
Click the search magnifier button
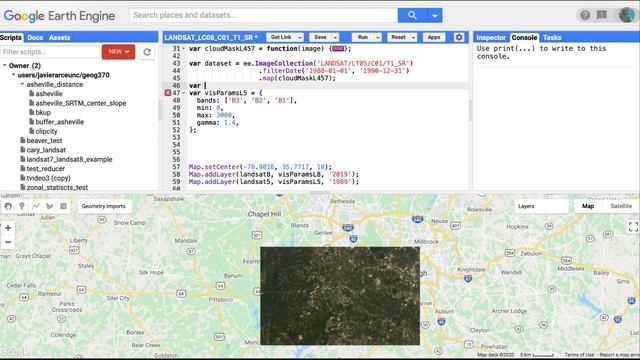(x=412, y=16)
